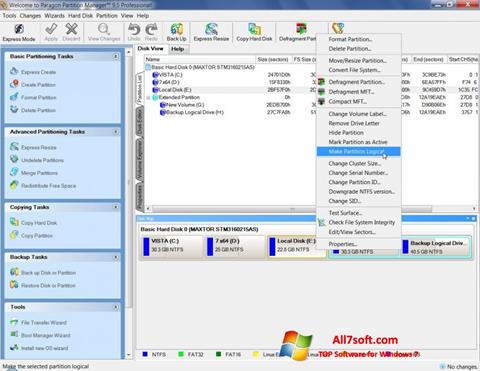Click the Size (sectors) column header
Screen dimensions: 480x371
(273, 59)
